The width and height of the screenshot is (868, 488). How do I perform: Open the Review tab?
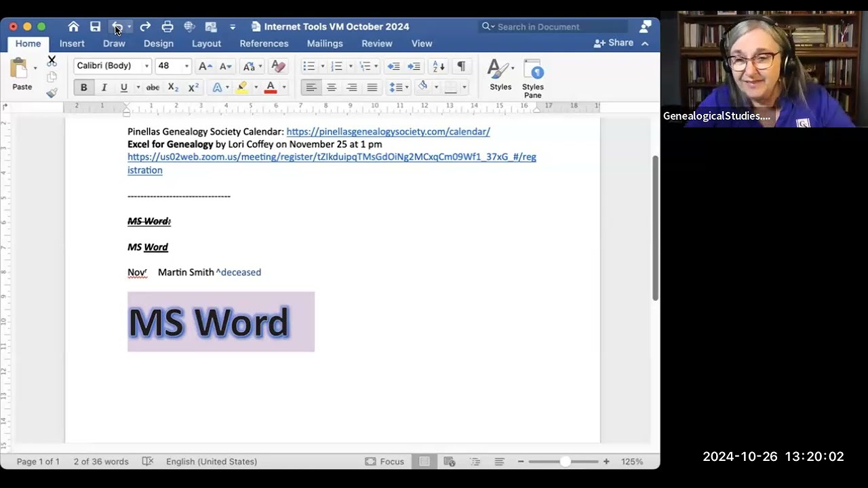[x=377, y=43]
